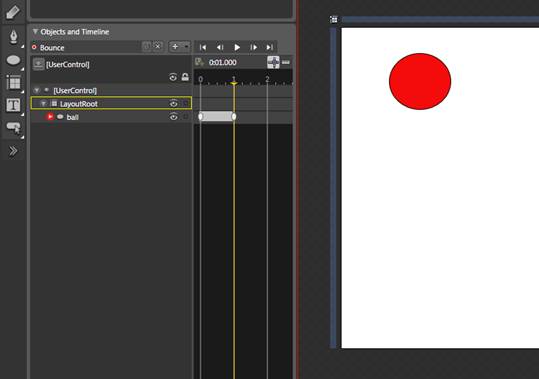This screenshot has width=539, height=379.
Task: Click the storyboard options button left of X
Action: point(147,46)
